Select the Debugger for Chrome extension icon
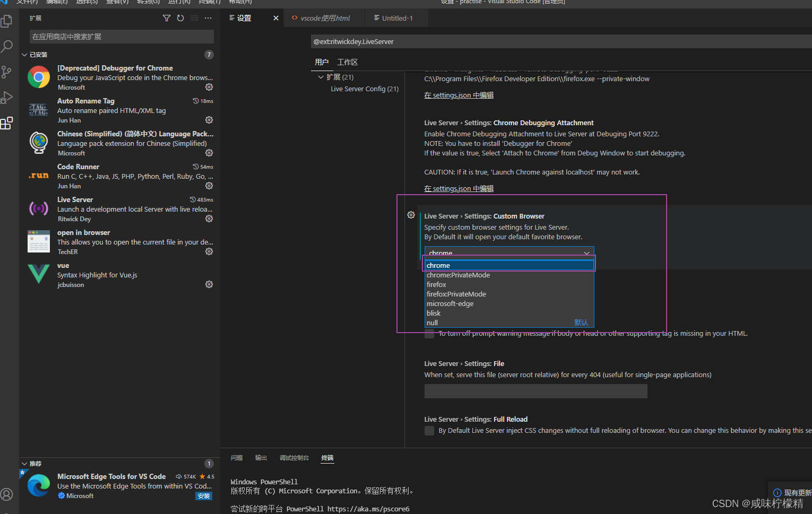The image size is (812, 514). tap(39, 77)
